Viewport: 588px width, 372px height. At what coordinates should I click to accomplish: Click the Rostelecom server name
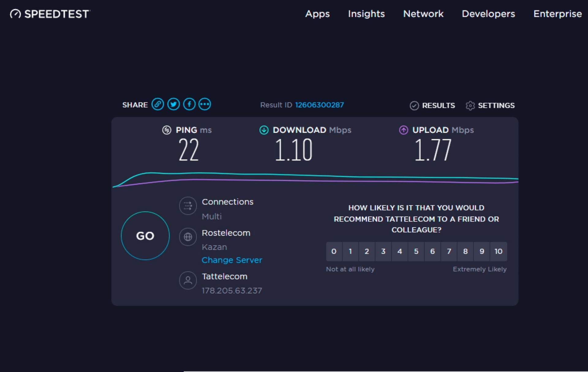226,233
